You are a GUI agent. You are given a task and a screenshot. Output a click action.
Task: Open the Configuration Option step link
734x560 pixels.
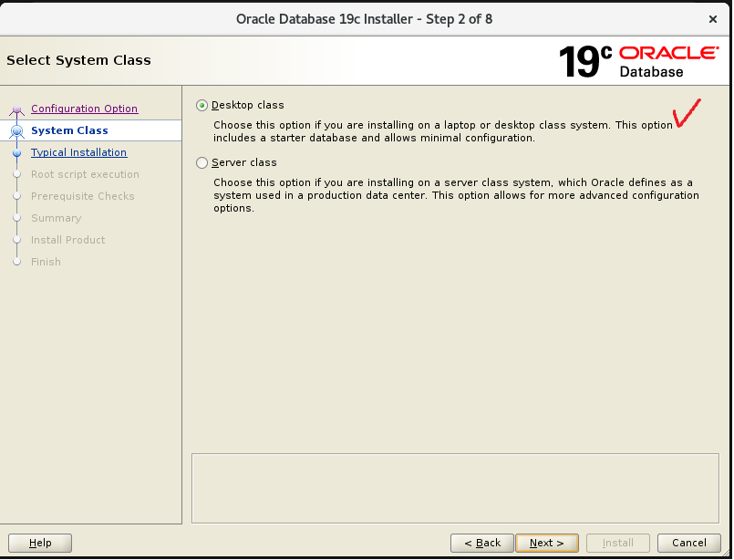pos(84,109)
